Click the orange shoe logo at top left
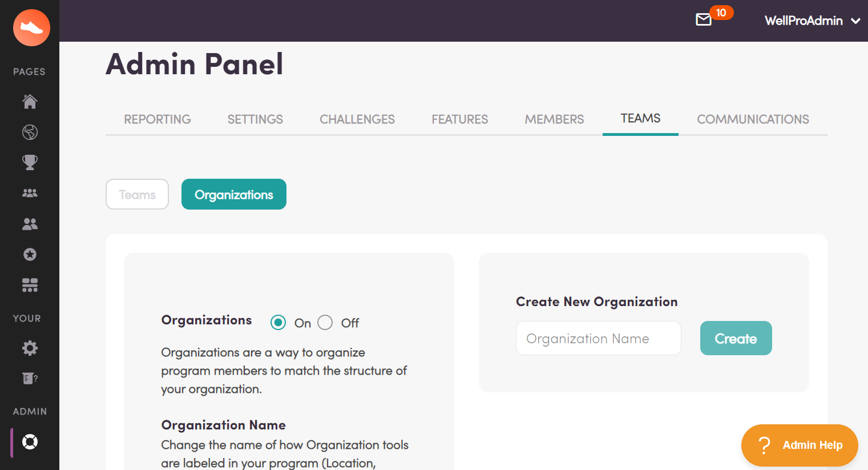The width and height of the screenshot is (868, 470). 31,27
